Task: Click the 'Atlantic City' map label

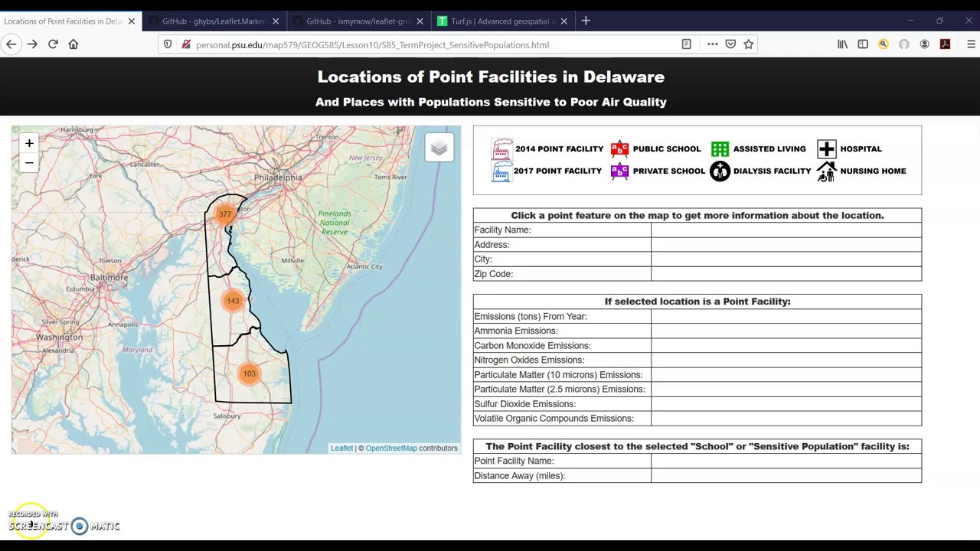Action: [x=364, y=266]
